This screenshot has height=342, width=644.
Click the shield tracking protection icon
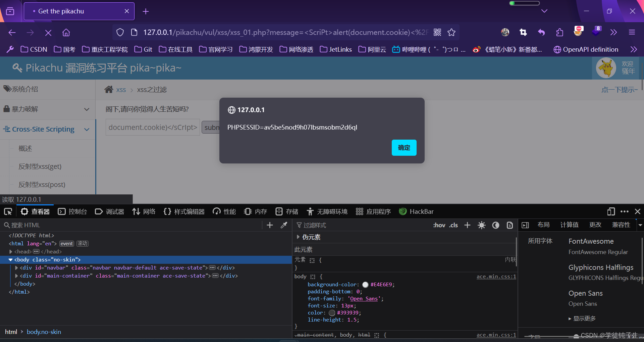pyautogui.click(x=120, y=32)
